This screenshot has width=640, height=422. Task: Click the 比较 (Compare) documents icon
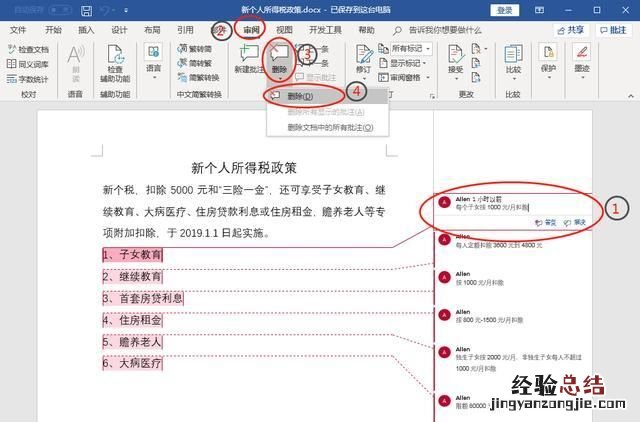click(514, 58)
